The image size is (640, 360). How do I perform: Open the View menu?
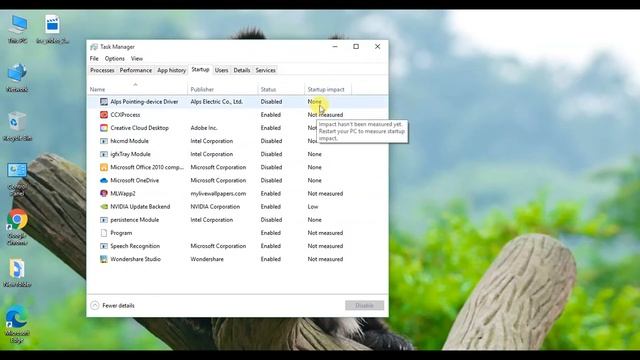pyautogui.click(x=137, y=58)
